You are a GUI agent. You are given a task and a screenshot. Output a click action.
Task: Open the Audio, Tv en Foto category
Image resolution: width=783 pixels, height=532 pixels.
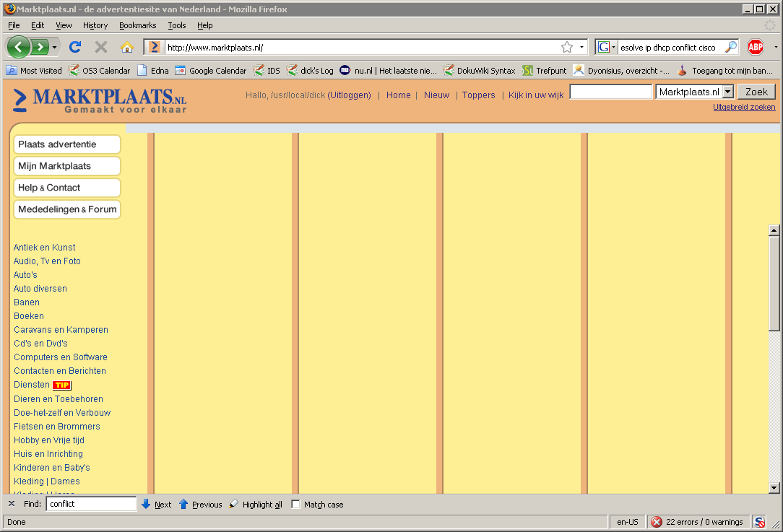[x=47, y=261]
